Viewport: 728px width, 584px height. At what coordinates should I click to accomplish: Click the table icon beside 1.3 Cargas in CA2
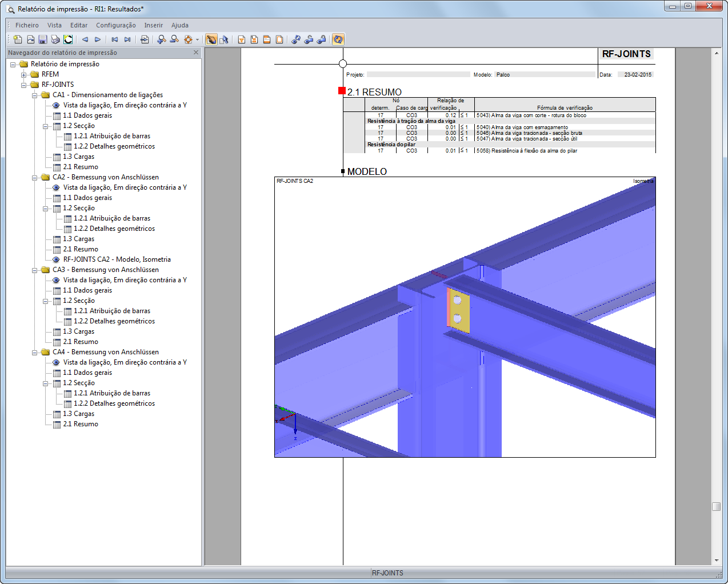click(x=57, y=239)
